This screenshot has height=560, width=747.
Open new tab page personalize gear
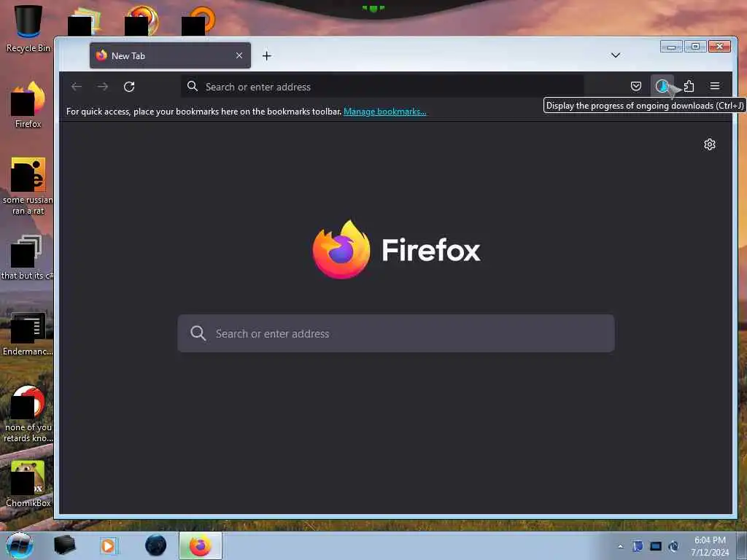tap(710, 144)
